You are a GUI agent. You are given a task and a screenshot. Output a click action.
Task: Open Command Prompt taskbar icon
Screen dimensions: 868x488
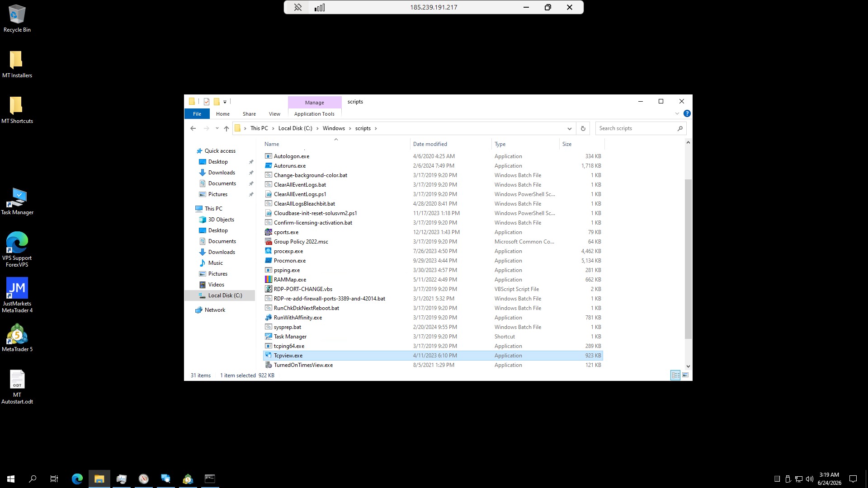(210, 479)
